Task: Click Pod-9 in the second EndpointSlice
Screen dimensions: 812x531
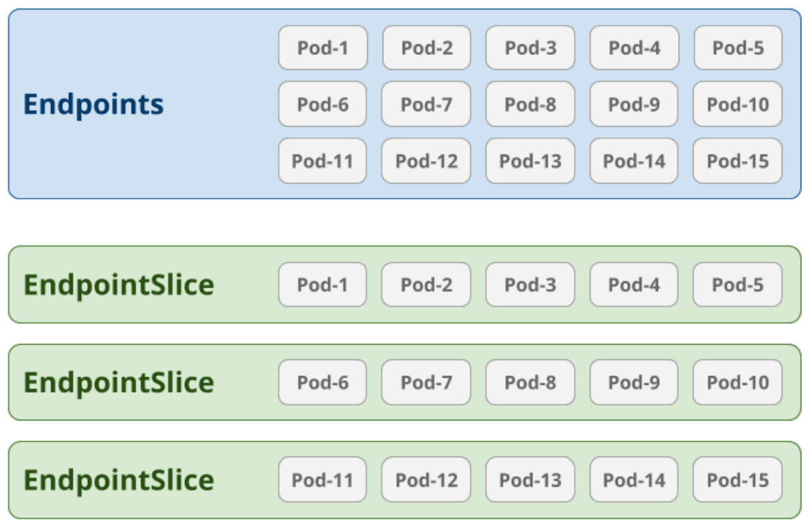Action: (634, 382)
